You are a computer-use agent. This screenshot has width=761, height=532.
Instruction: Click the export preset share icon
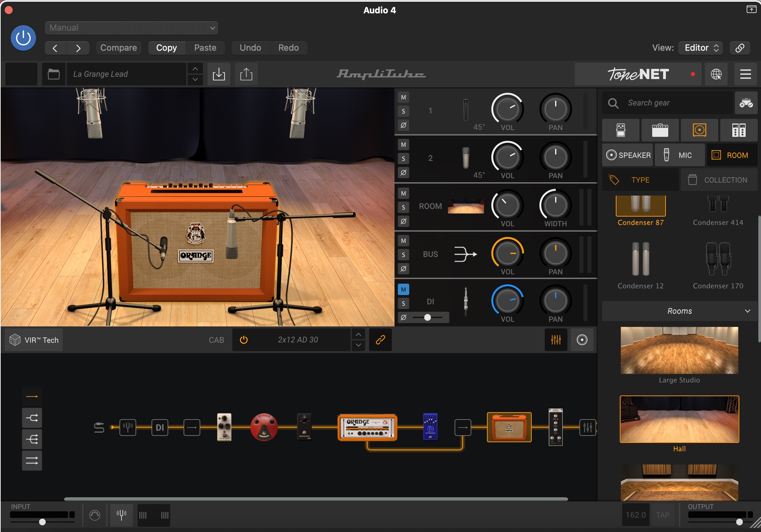point(246,74)
